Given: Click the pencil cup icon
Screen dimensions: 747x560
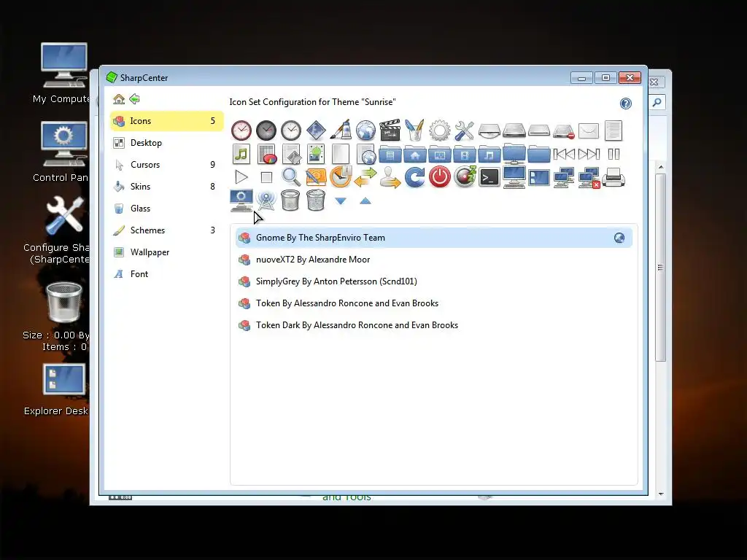Looking at the screenshot, I should (x=415, y=131).
